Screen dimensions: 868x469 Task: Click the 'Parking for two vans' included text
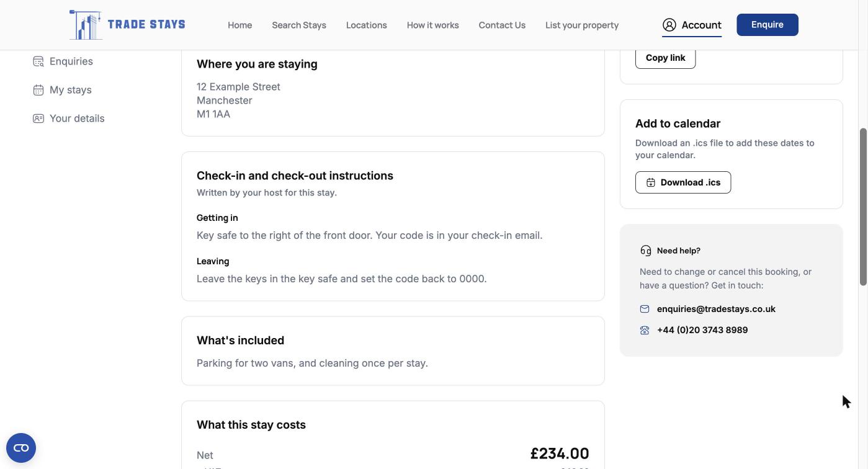point(312,363)
